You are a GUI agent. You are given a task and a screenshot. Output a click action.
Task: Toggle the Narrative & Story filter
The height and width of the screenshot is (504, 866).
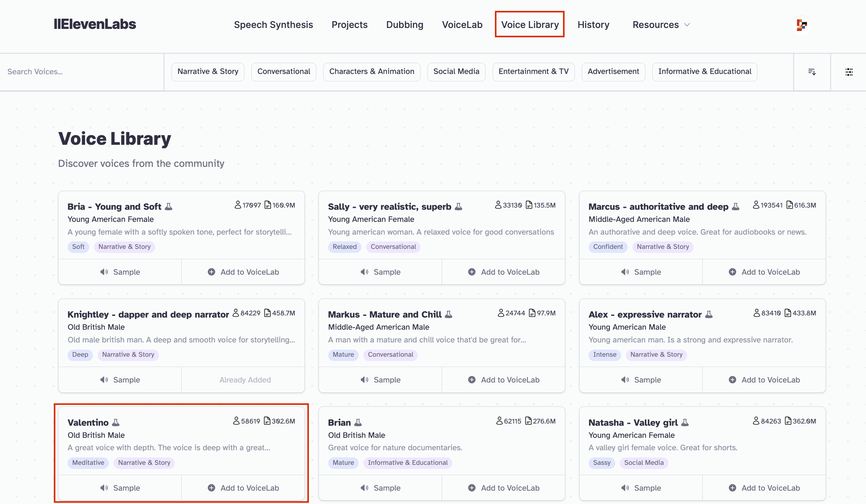click(x=208, y=72)
